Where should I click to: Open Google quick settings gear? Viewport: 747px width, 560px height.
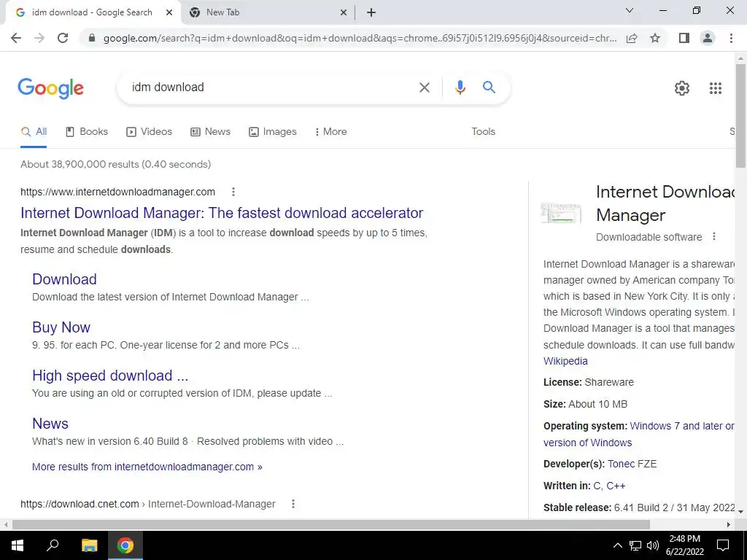(682, 88)
